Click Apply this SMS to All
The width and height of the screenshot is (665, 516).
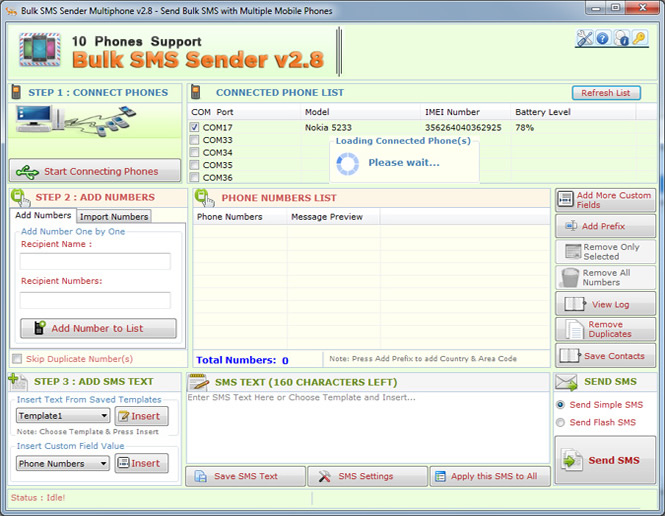(x=490, y=476)
